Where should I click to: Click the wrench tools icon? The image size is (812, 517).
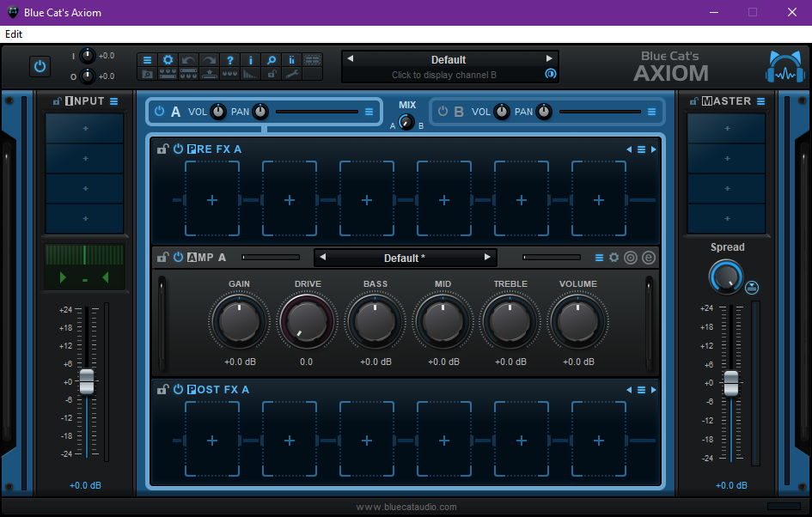click(x=291, y=74)
